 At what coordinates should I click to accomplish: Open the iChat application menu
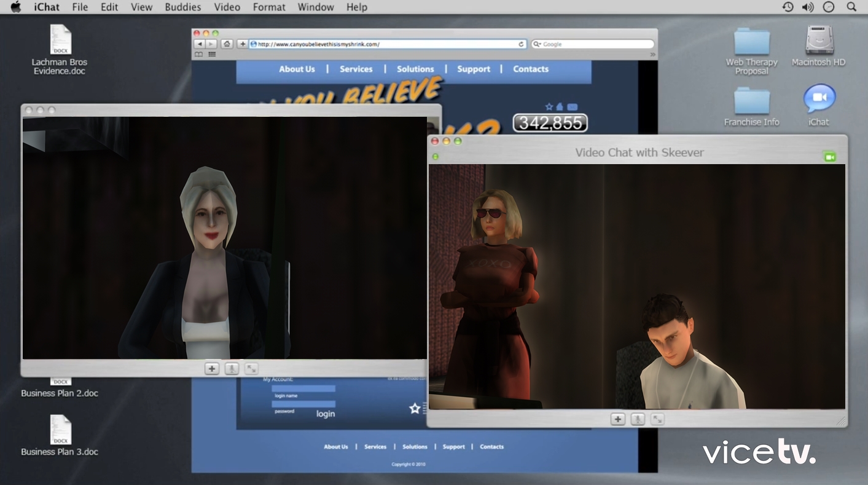[47, 7]
